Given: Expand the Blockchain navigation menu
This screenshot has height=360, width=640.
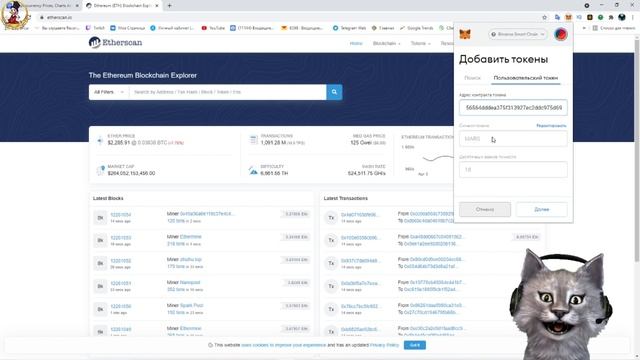Looking at the screenshot, I should point(387,43).
